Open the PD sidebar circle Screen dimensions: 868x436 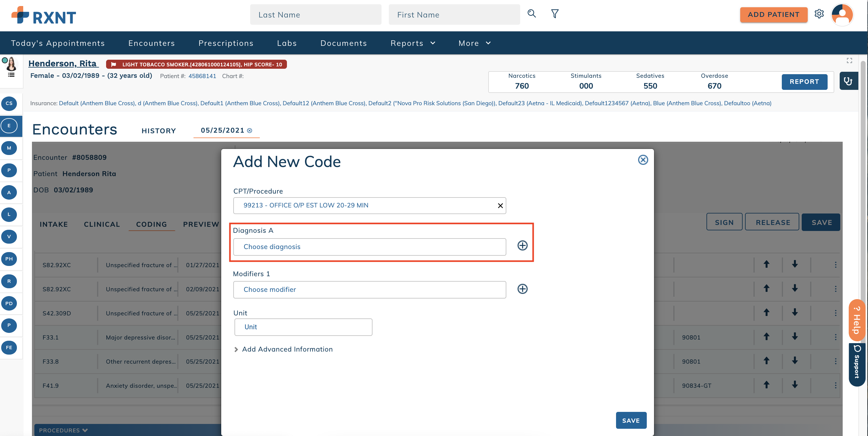[x=9, y=303]
